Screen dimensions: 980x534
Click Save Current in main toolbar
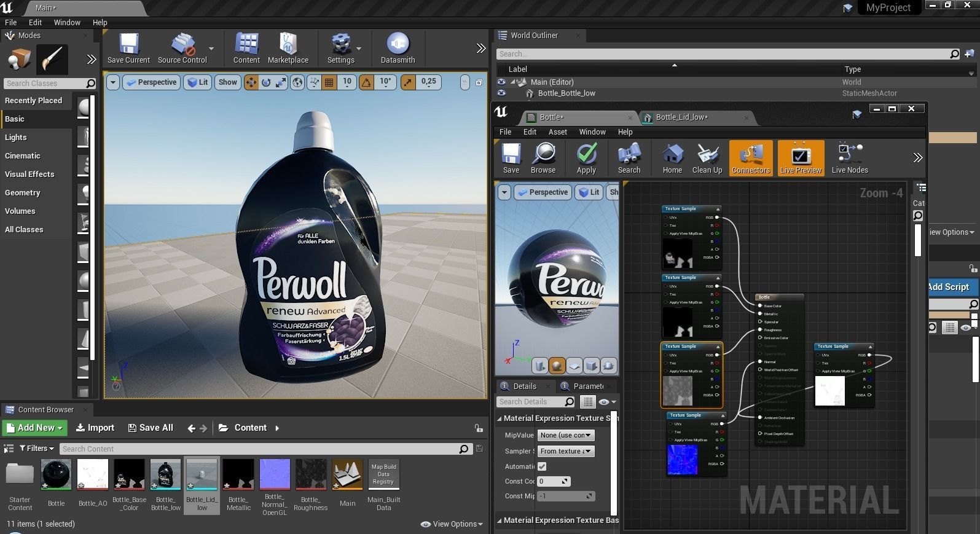(x=128, y=49)
